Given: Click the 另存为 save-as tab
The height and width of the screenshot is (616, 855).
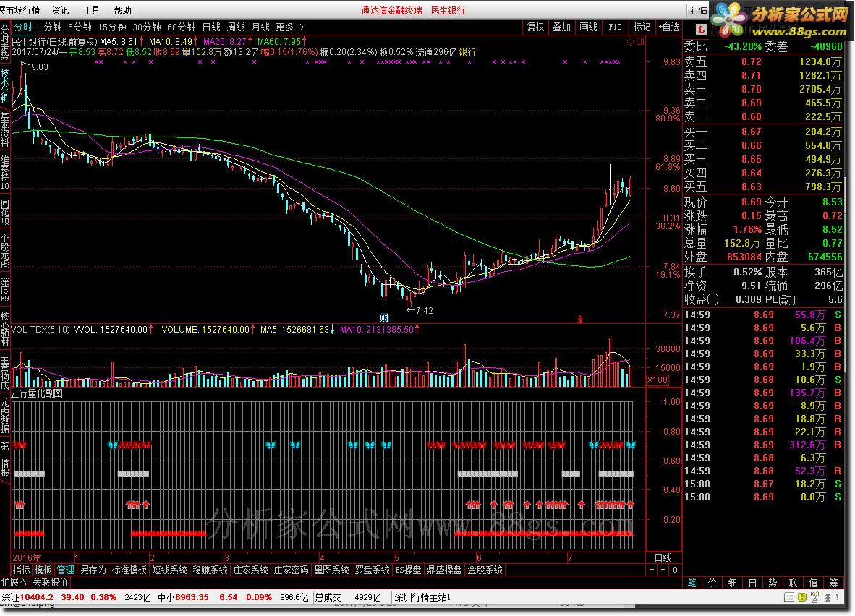Looking at the screenshot, I should click(x=93, y=570).
